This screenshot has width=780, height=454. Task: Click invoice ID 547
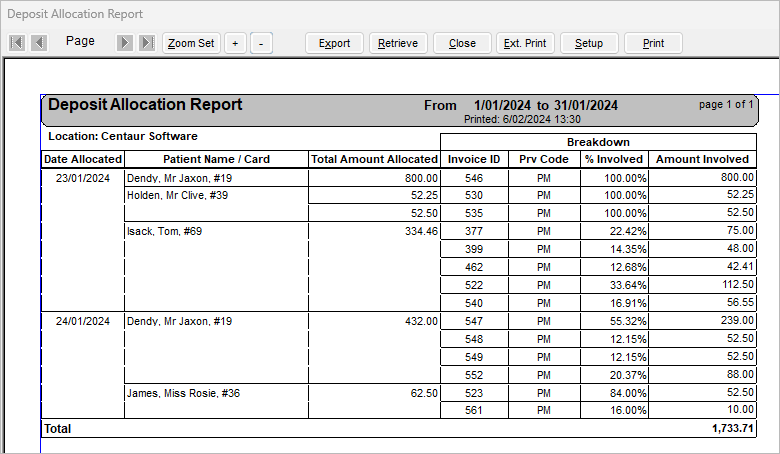click(x=474, y=321)
